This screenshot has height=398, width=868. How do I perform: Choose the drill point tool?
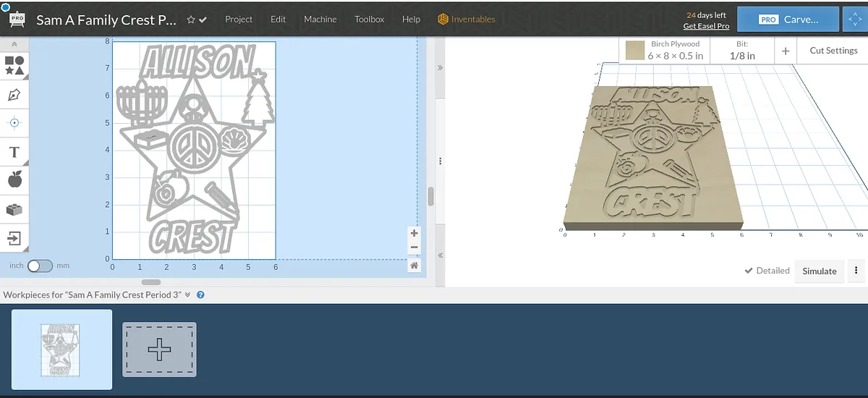pyautogui.click(x=14, y=123)
